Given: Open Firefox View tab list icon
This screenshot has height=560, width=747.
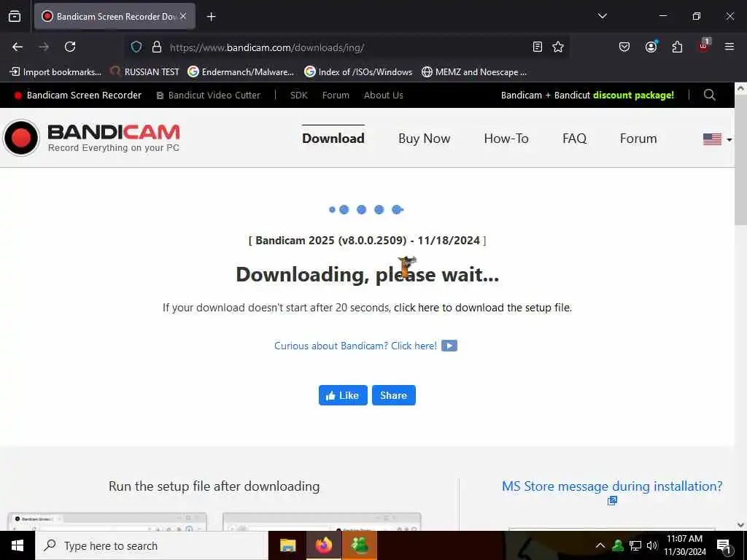Looking at the screenshot, I should click(x=15, y=16).
